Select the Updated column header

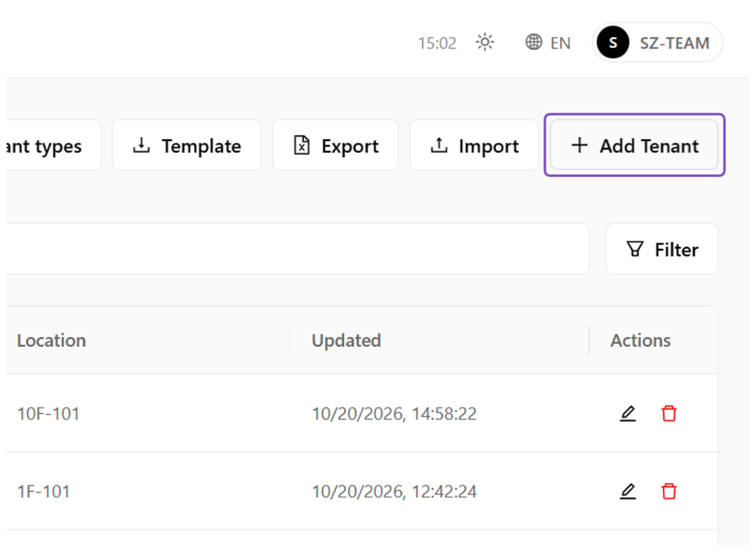click(346, 341)
